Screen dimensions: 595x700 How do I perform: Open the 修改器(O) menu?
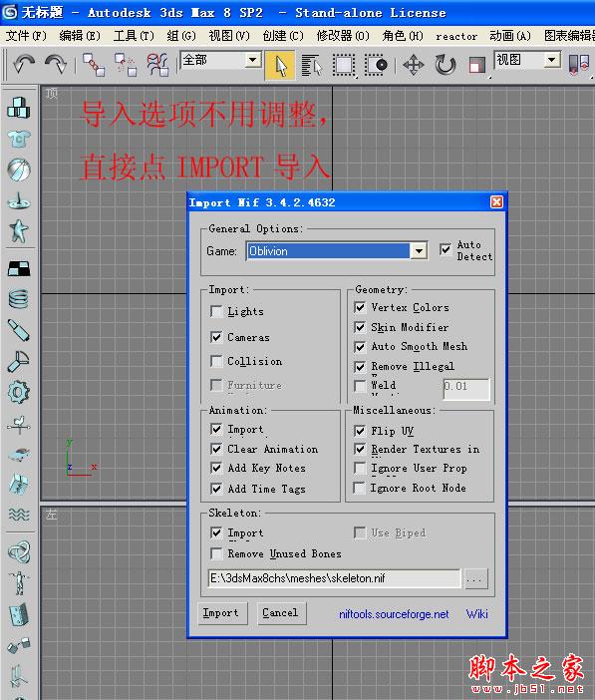343,36
